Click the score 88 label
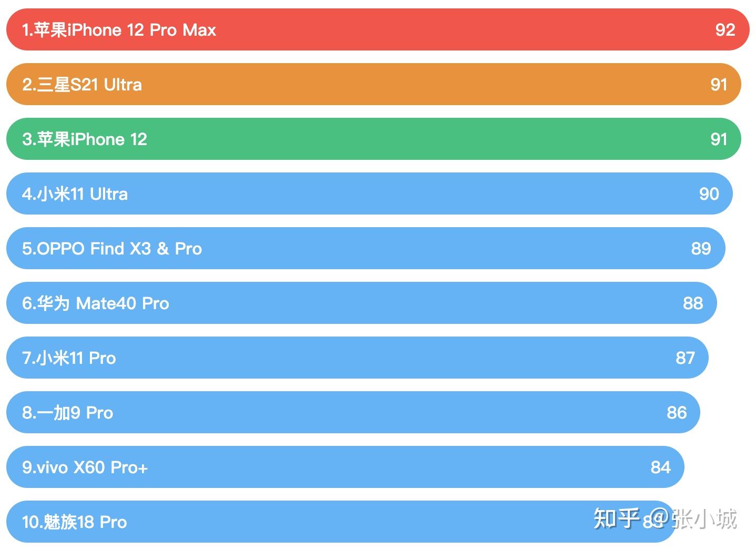This screenshot has height=550, width=756. [693, 303]
